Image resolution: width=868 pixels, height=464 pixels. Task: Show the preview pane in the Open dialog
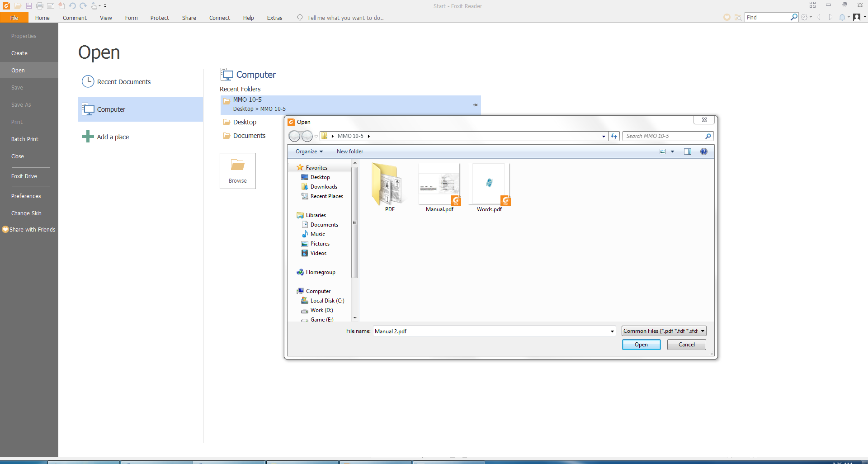[688, 152]
